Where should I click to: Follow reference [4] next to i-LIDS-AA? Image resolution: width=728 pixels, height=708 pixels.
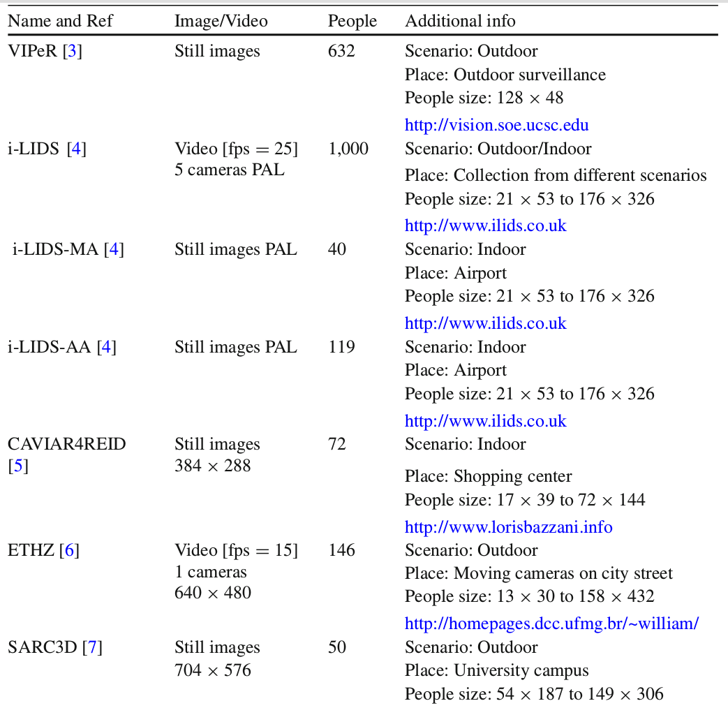106,347
